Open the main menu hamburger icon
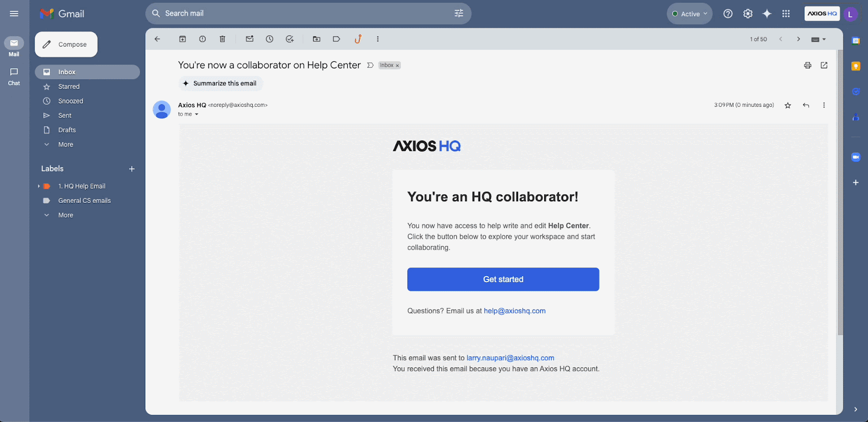The width and height of the screenshot is (868, 422). [x=14, y=14]
